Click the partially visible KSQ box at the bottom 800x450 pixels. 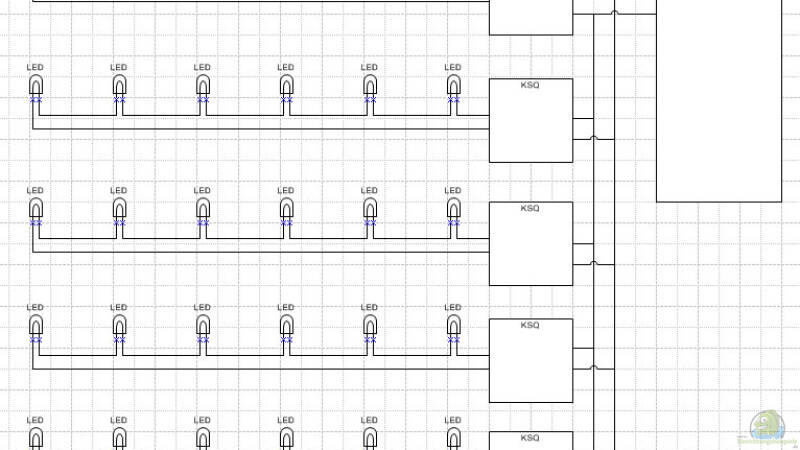pos(530,441)
